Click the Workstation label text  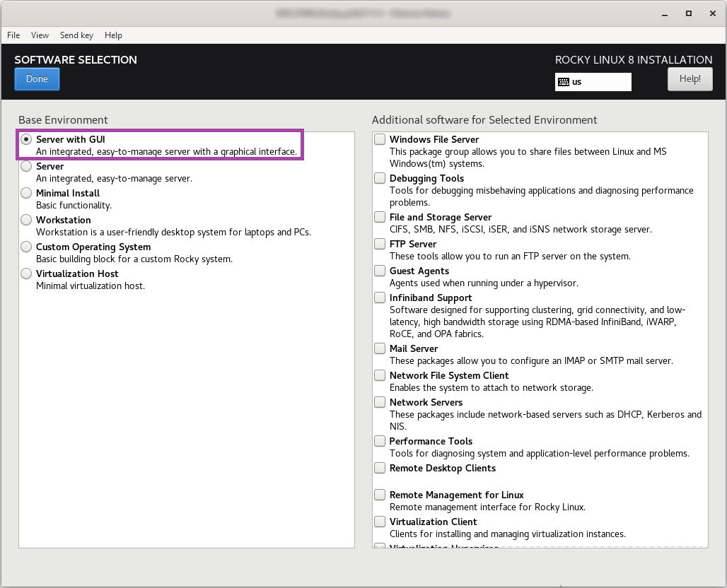[x=64, y=220]
